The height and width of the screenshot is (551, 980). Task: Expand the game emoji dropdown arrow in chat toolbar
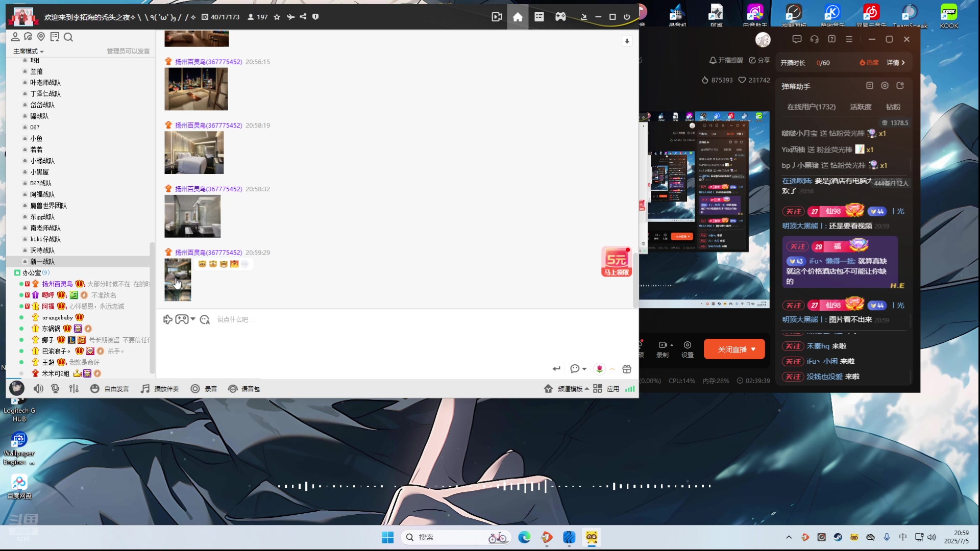tap(193, 319)
